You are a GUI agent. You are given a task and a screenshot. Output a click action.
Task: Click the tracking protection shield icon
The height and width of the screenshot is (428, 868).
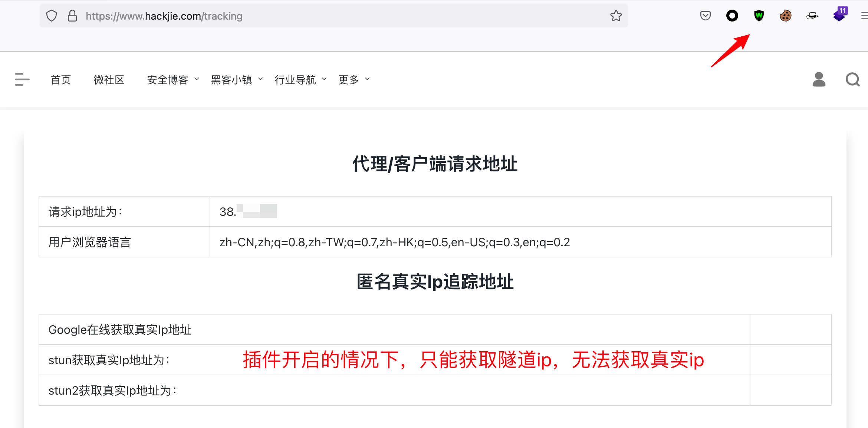tap(52, 16)
